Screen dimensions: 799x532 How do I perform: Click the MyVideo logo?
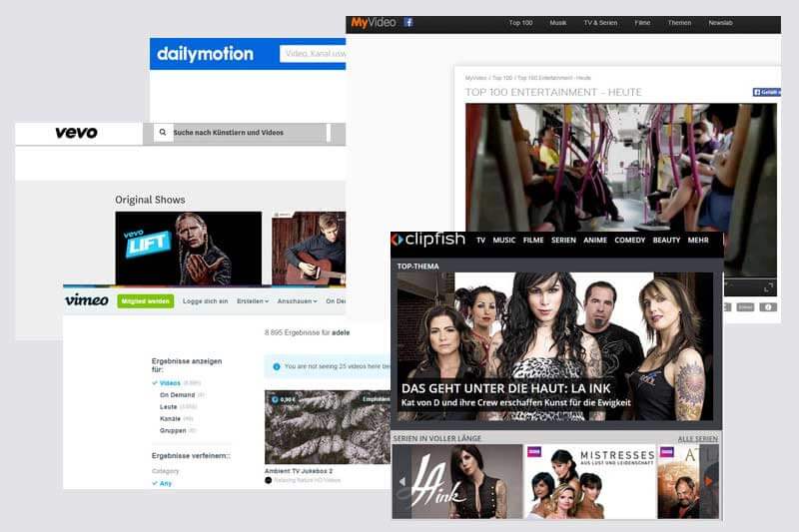pyautogui.click(x=373, y=22)
